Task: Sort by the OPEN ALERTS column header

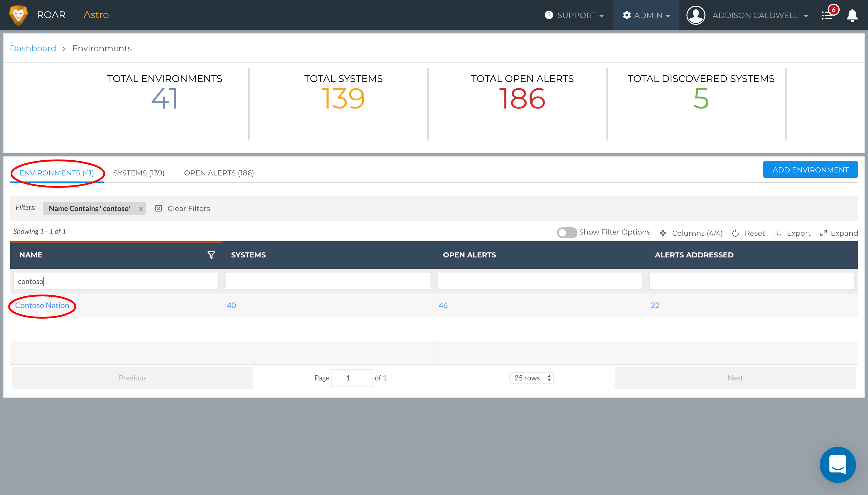Action: pyautogui.click(x=469, y=255)
